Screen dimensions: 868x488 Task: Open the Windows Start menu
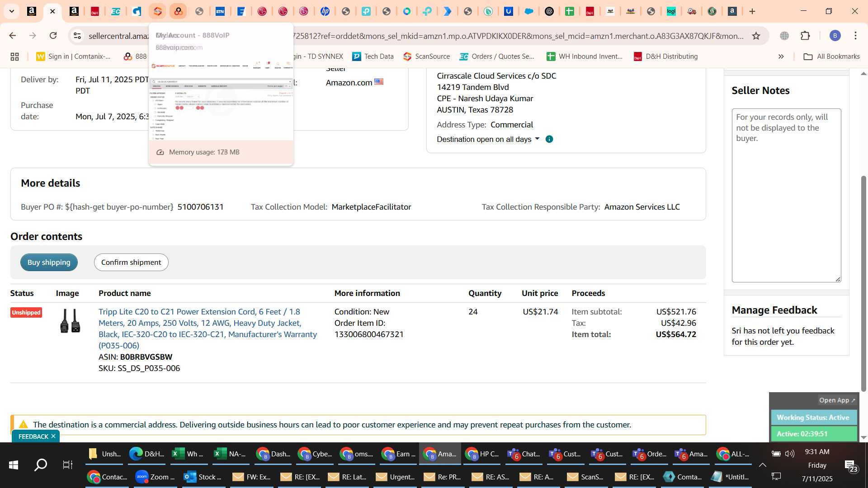(13, 465)
